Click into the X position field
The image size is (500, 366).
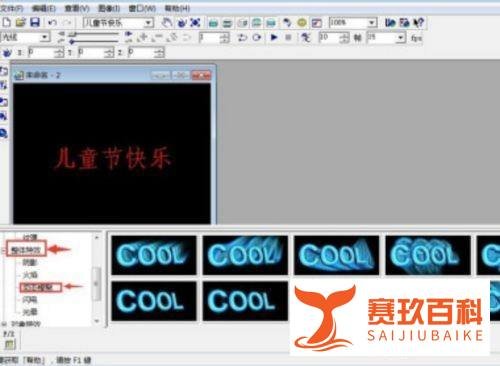(42, 53)
